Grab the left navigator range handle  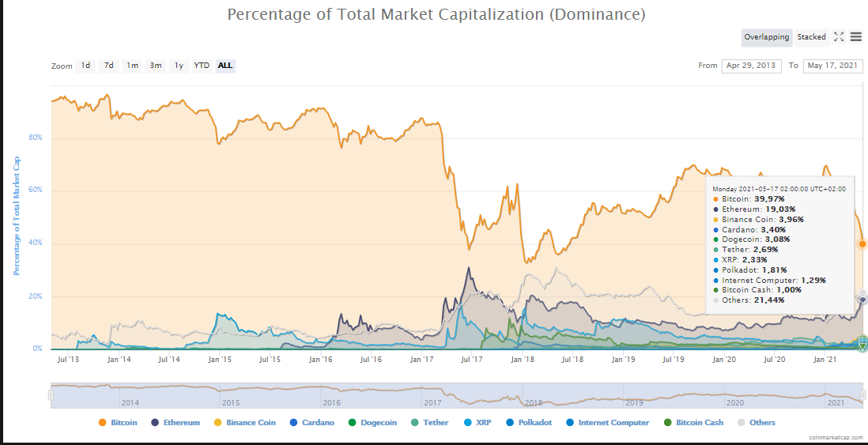[x=51, y=395]
